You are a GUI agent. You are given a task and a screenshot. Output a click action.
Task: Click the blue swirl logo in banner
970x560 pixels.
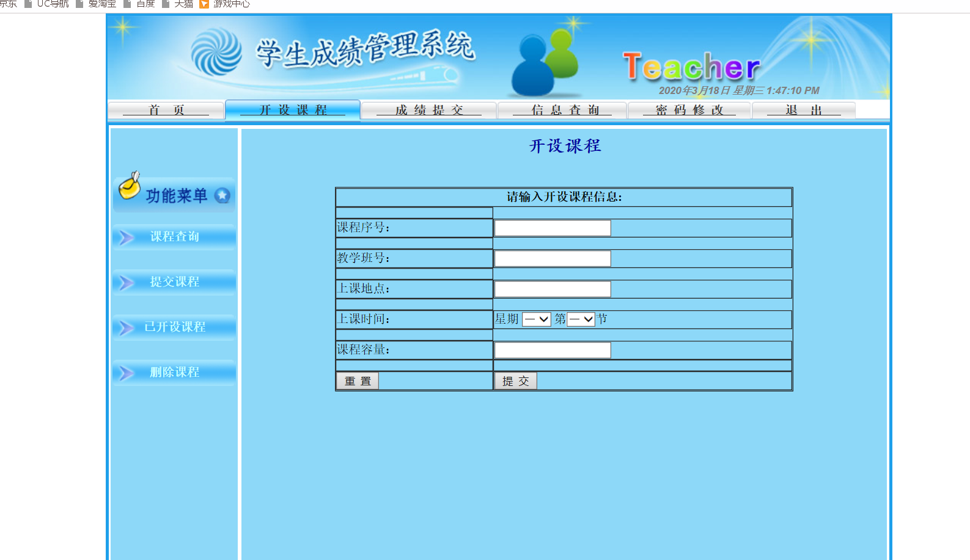tap(216, 52)
